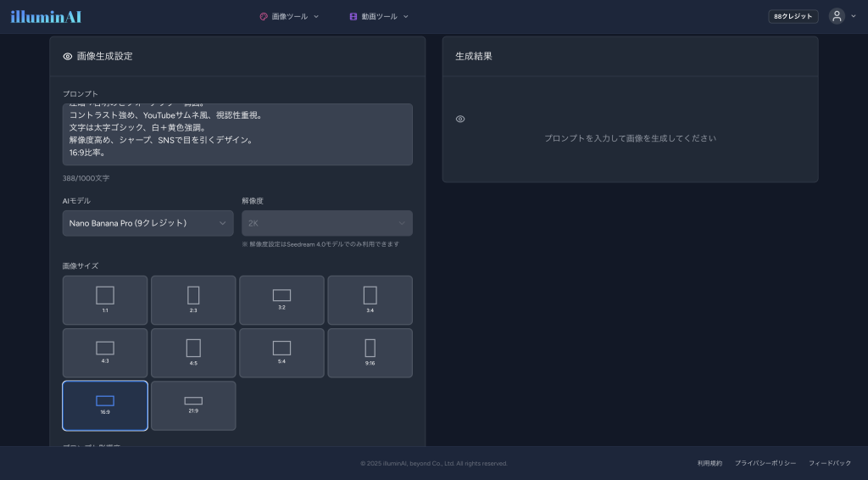This screenshot has width=868, height=480.
Task: Click the illuminAI logo
Action: 46,16
